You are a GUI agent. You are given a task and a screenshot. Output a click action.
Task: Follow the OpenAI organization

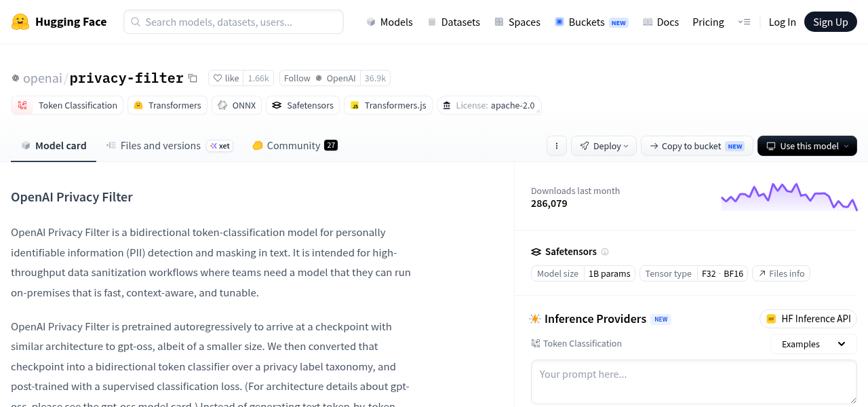(319, 78)
